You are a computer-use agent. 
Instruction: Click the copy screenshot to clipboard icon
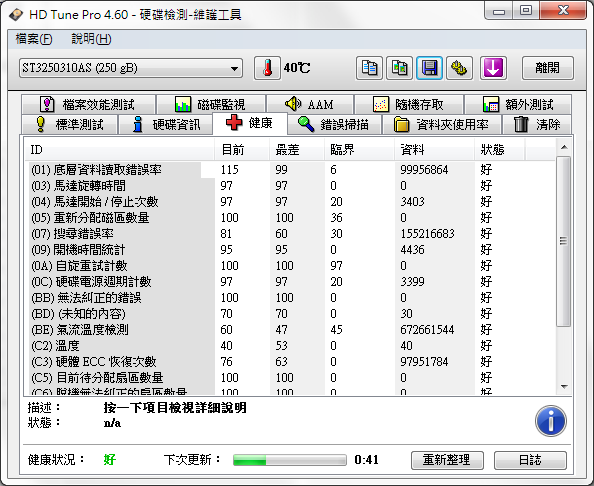[399, 68]
